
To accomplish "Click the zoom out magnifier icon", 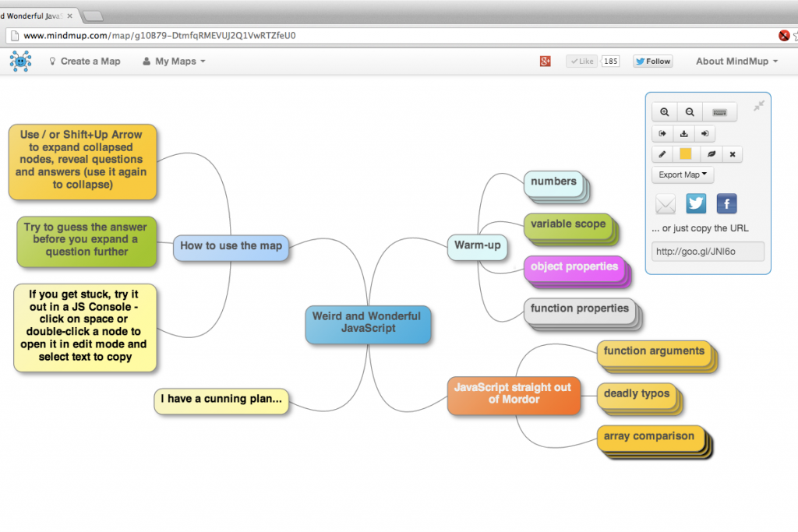I will click(690, 112).
